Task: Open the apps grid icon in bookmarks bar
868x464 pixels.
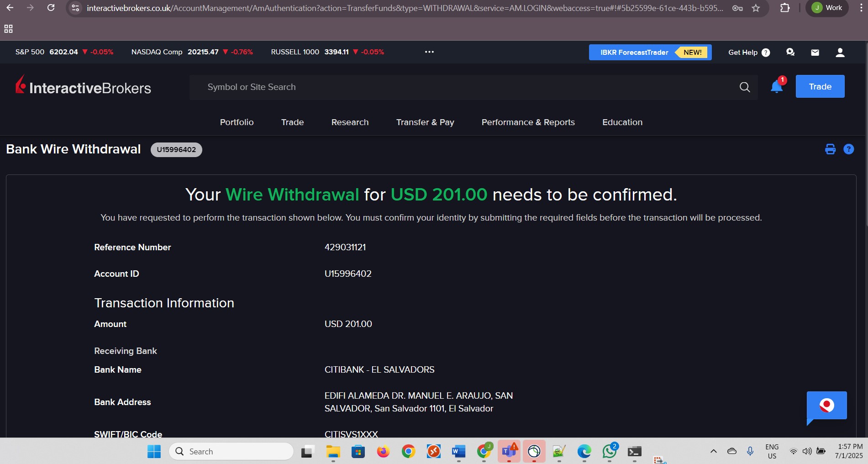Action: pos(8,29)
